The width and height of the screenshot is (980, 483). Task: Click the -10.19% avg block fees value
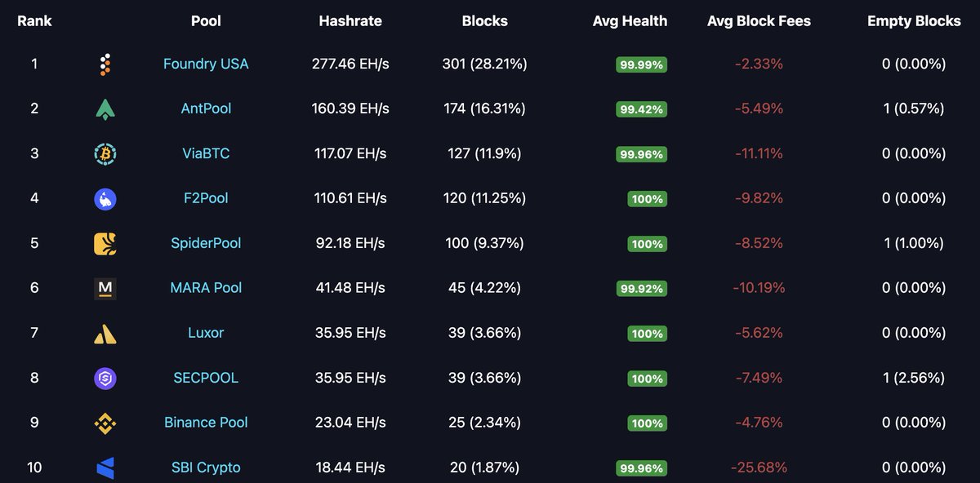(759, 288)
